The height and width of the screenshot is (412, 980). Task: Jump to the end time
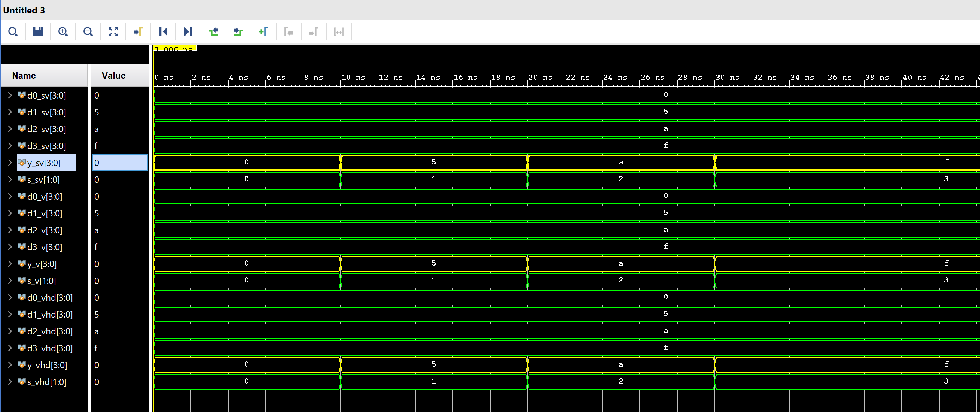pos(188,31)
